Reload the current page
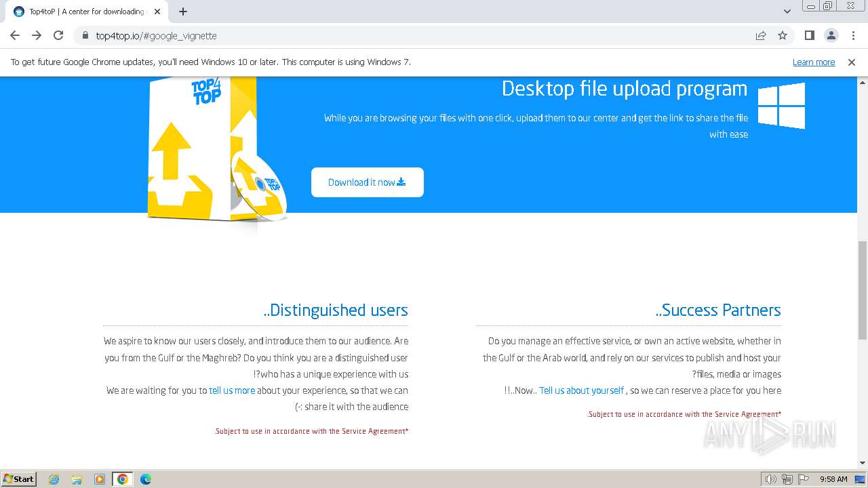This screenshot has width=868, height=488. pyautogui.click(x=58, y=35)
